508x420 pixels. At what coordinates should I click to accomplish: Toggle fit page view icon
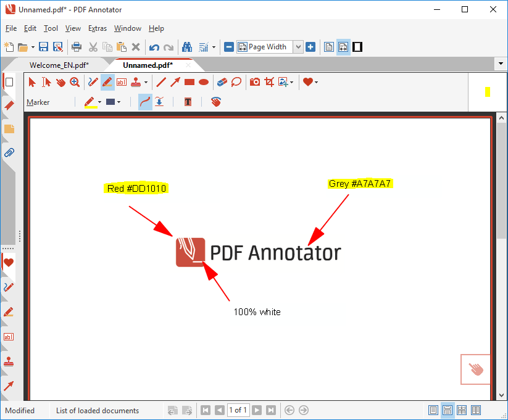pyautogui.click(x=329, y=47)
